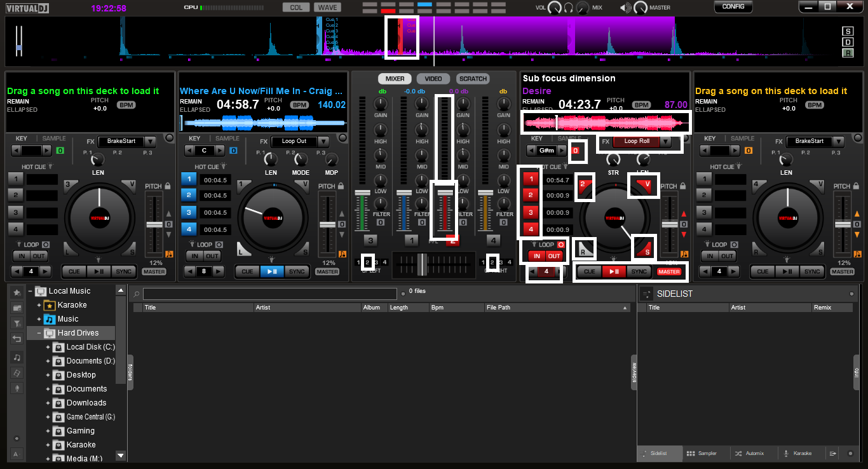This screenshot has height=469, width=868.
Task: Click the S icon beside the top rhythm waveform
Action: tap(848, 30)
